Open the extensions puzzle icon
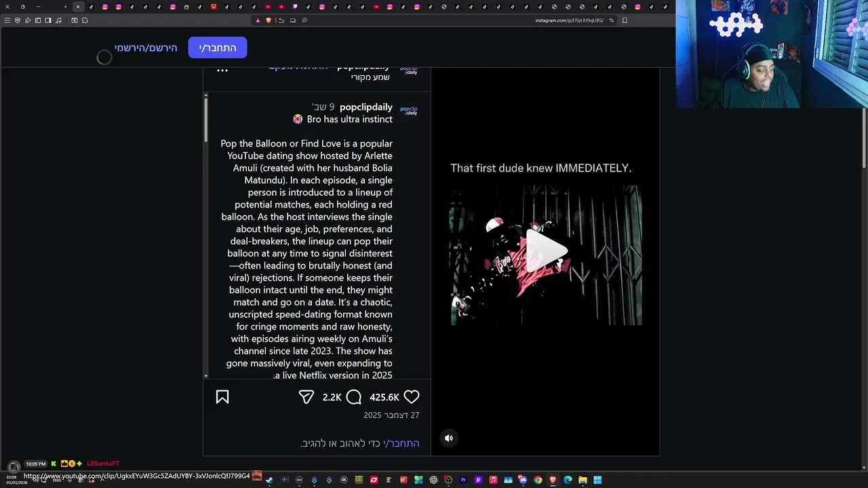 [85, 20]
